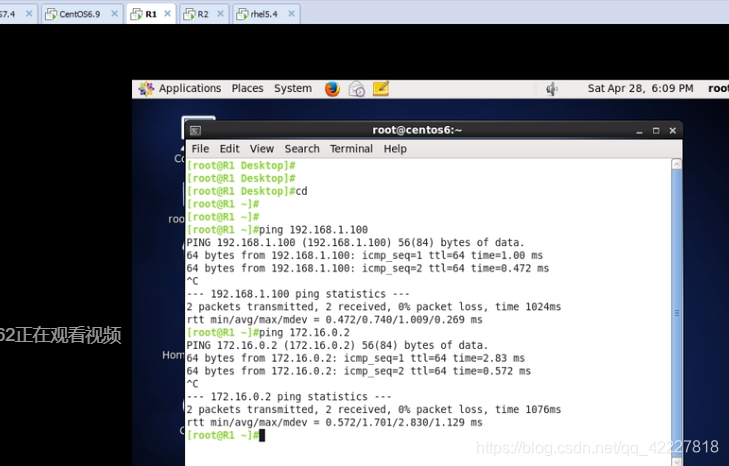Close the root@centos6 terminal window
The image size is (729, 466).
click(x=672, y=131)
